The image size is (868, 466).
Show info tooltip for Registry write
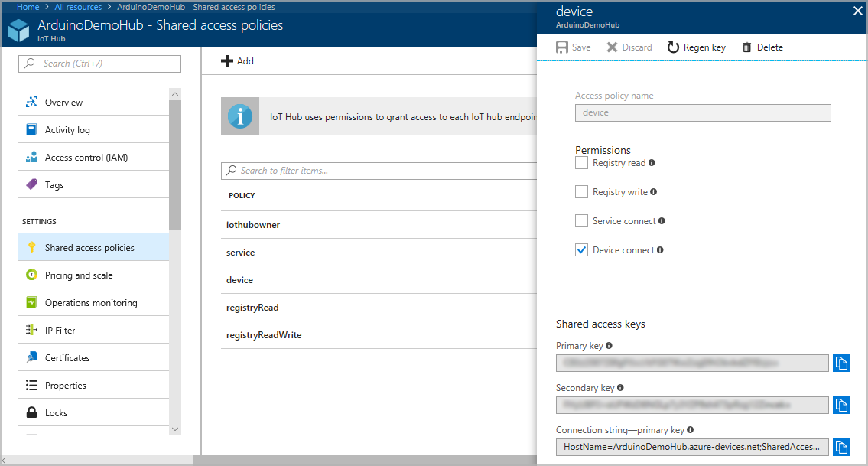click(654, 192)
